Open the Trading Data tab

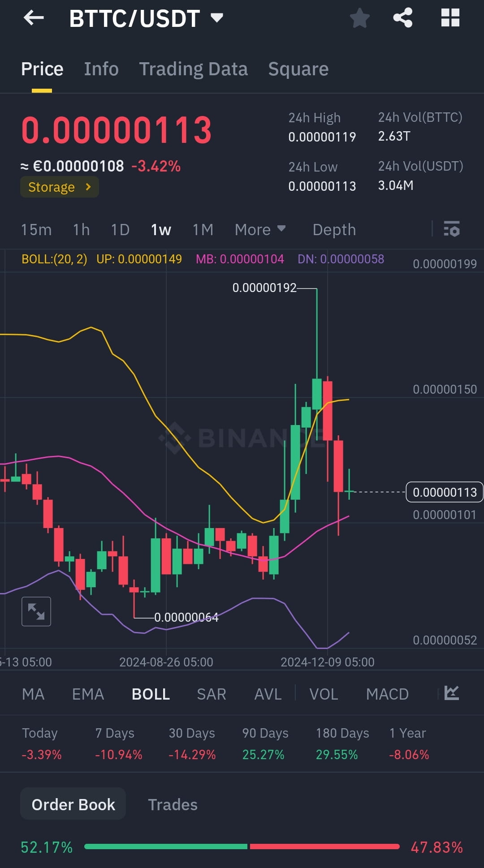(193, 69)
